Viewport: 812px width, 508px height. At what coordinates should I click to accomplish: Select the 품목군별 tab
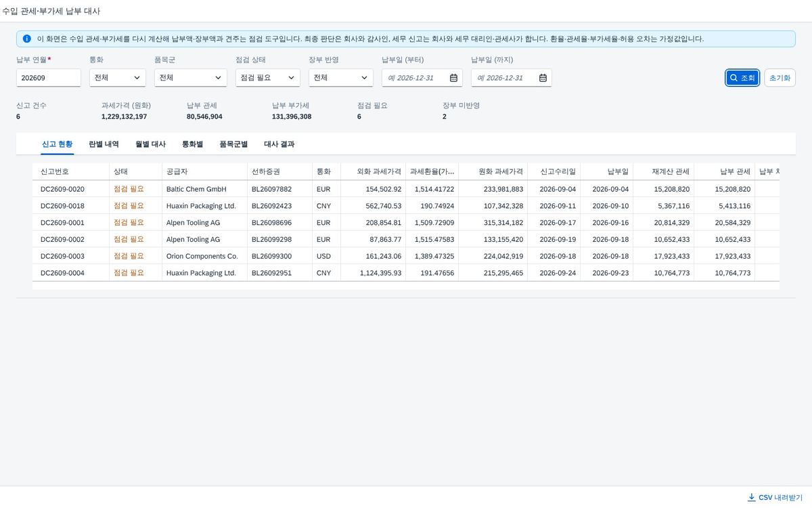pyautogui.click(x=233, y=144)
